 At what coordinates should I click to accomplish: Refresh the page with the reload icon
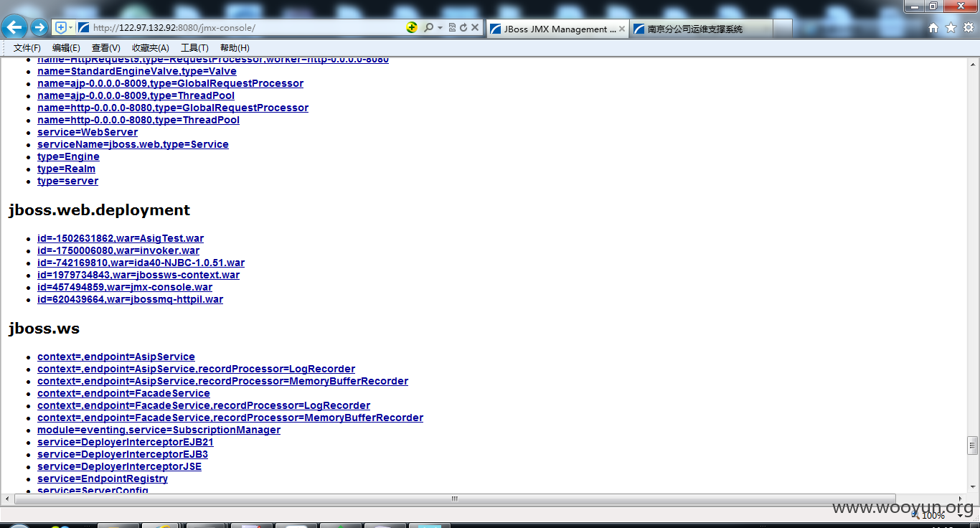(x=463, y=27)
